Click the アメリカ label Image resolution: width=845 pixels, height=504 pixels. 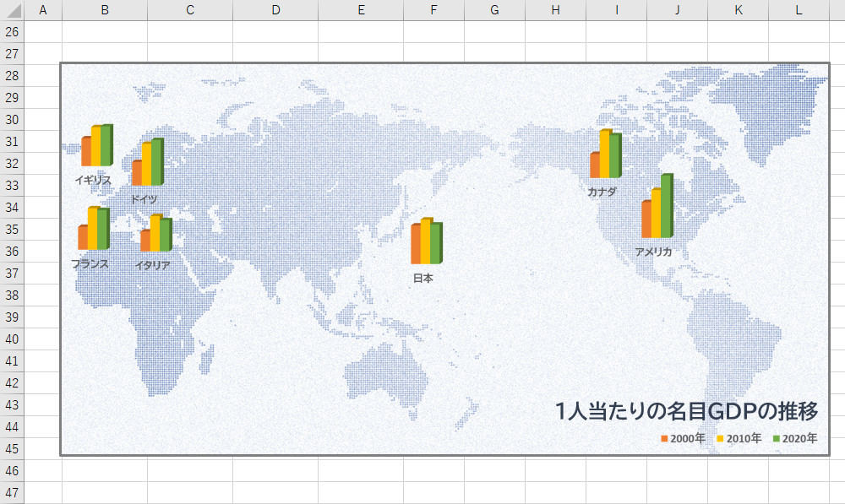click(x=653, y=252)
